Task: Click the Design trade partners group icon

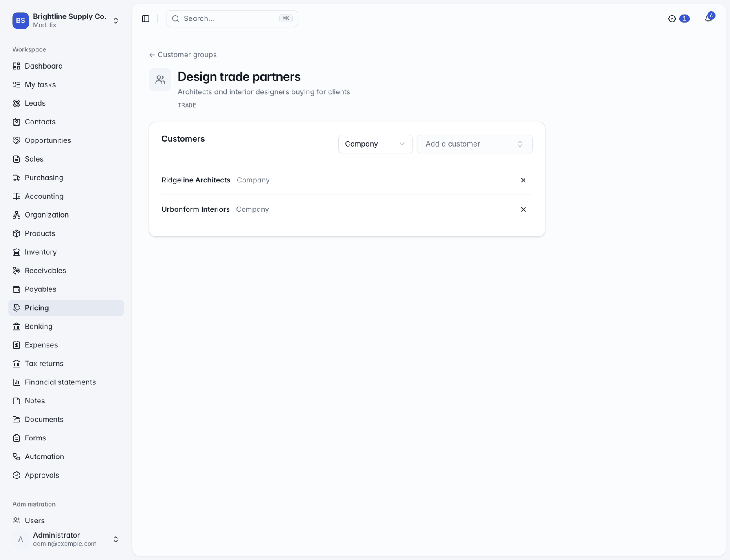Action: click(x=160, y=80)
